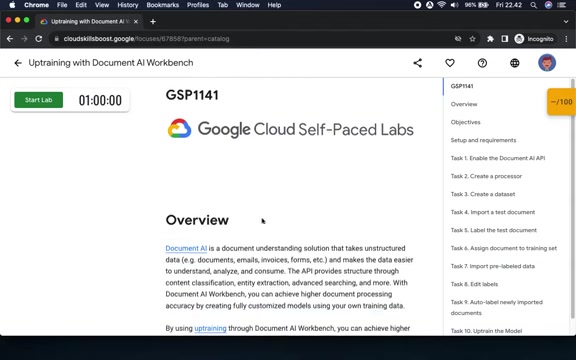Go to Task 10. Uptrain the Model
Image resolution: width=576 pixels, height=360 pixels.
pyautogui.click(x=486, y=331)
